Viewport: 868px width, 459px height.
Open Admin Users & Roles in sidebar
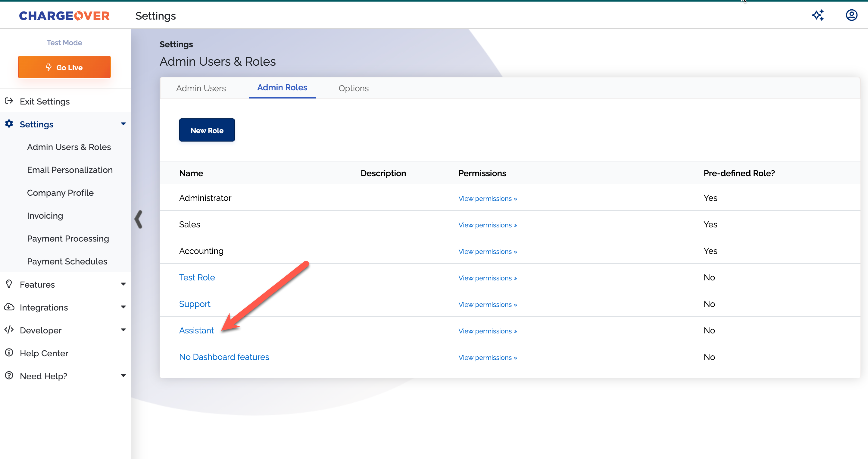(x=69, y=147)
